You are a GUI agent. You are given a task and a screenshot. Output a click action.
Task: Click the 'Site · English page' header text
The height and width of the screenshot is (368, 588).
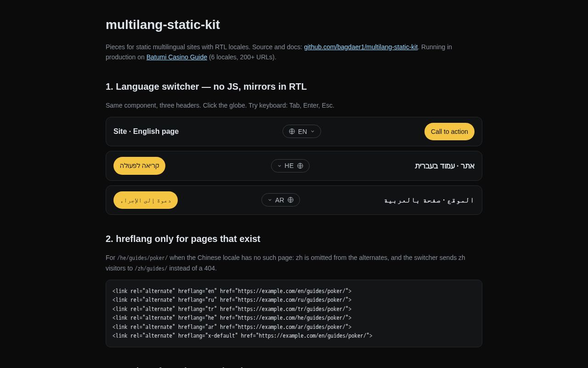point(146,132)
